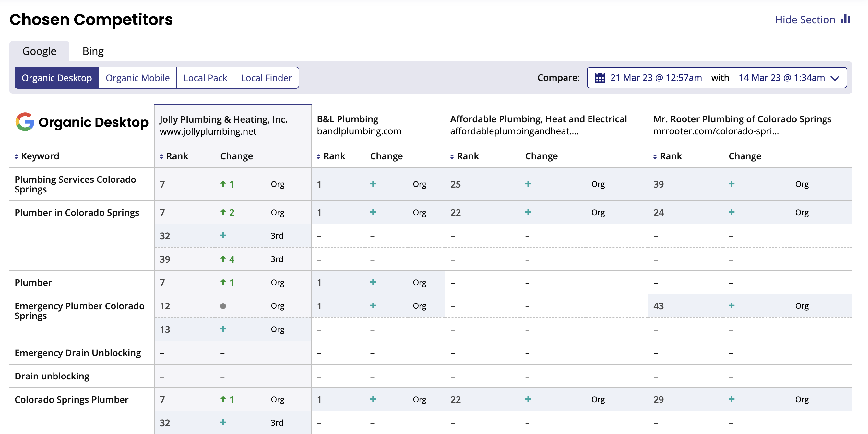This screenshot has height=434, width=868.
Task: Expand the compare date dropdown chevron
Action: pos(835,78)
